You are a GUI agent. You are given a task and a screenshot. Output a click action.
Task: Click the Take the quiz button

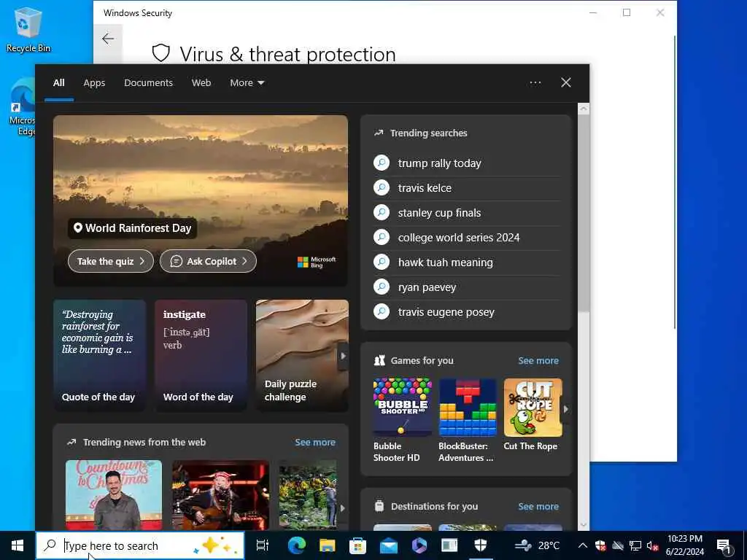(111, 262)
